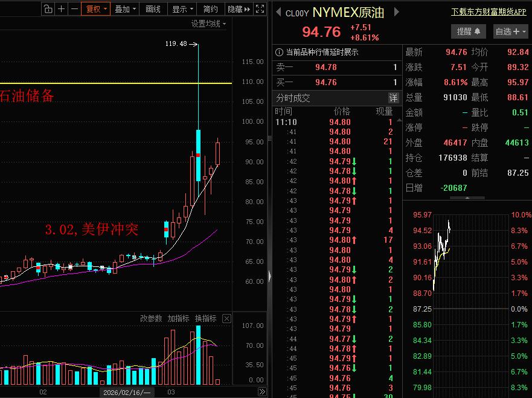Click the 卖一 ask price 94.78
Viewport: 532px width, 398px height.
pos(326,67)
